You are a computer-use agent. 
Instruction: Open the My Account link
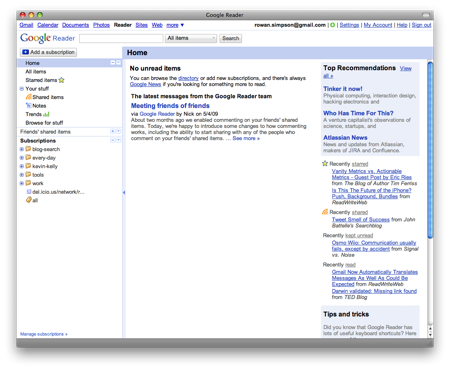pos(378,25)
